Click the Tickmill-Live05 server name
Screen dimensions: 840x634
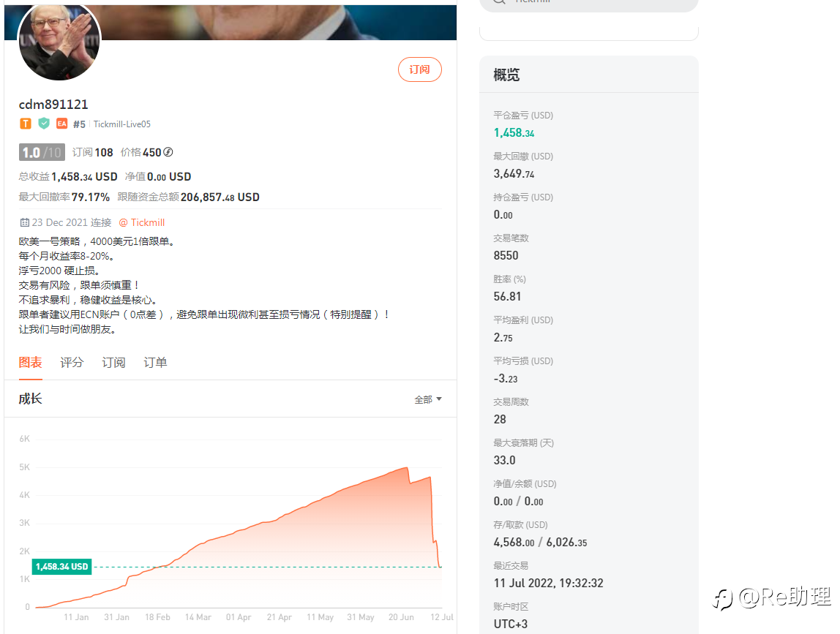point(122,124)
